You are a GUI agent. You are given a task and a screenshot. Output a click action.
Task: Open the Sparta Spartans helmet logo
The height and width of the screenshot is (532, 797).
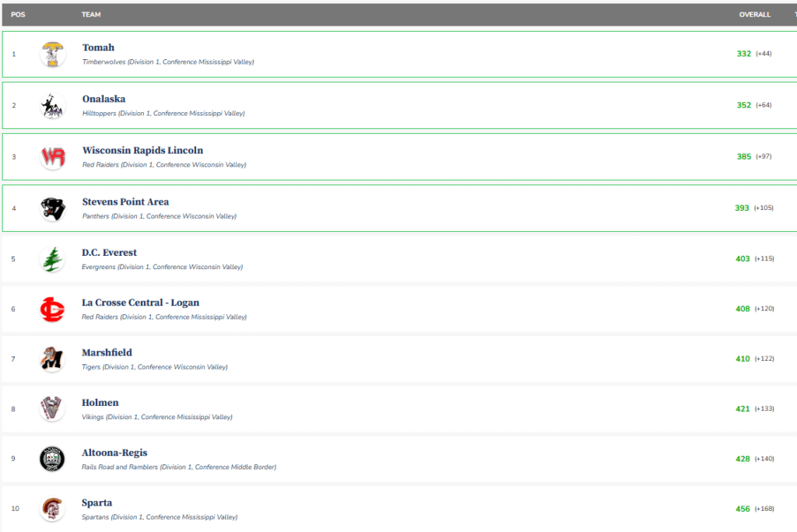[52, 509]
